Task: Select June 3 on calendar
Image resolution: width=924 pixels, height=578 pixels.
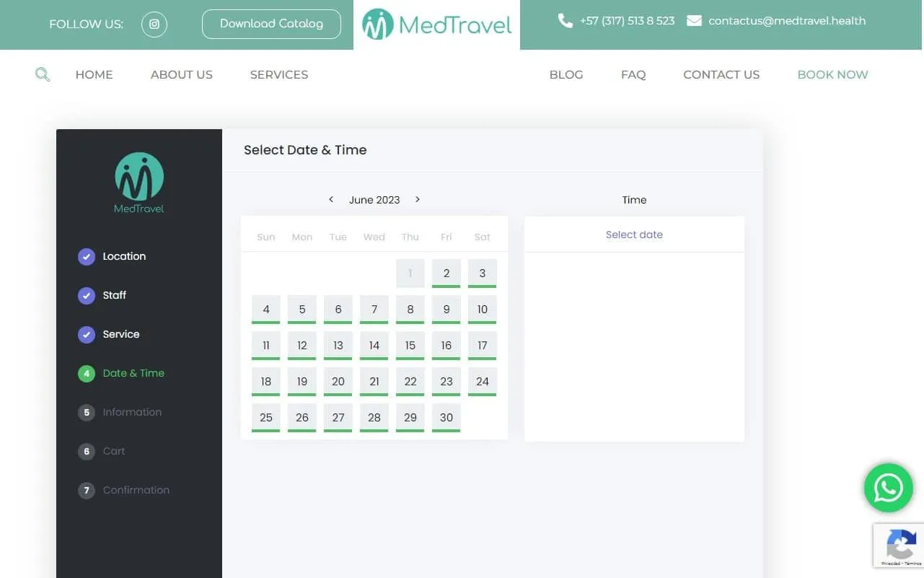Action: point(483,273)
